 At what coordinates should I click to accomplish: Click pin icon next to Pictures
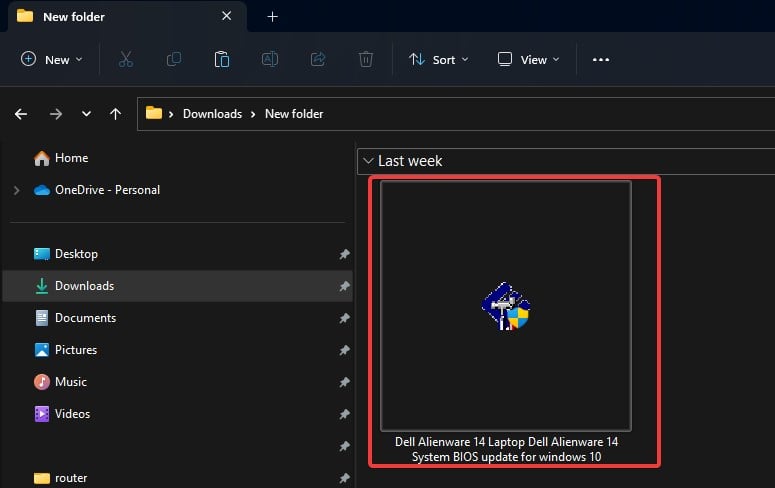point(344,350)
